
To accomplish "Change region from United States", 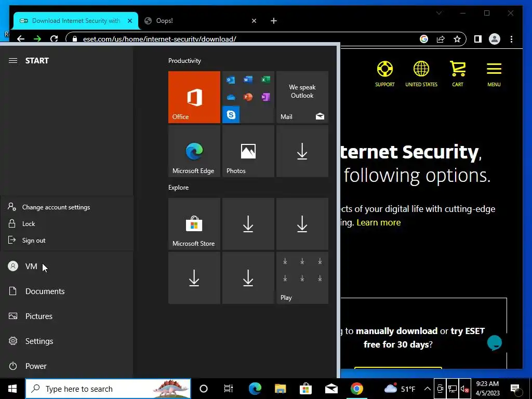I will 421,74.
